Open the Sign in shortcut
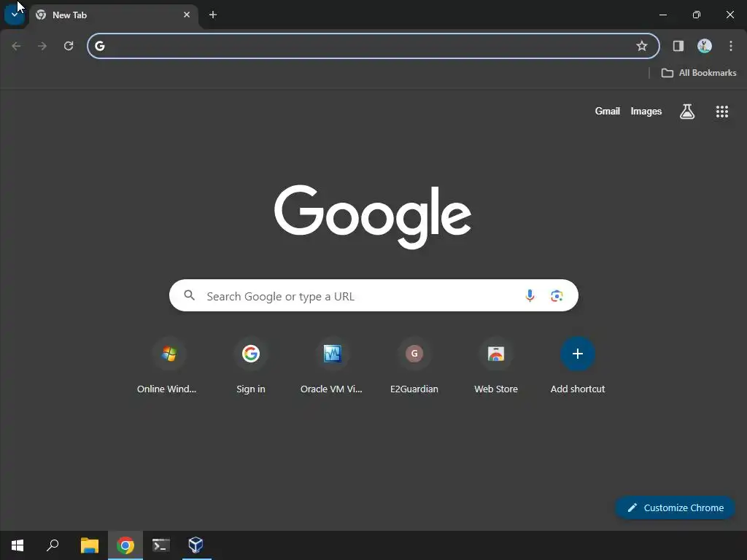The height and width of the screenshot is (560, 747). click(x=251, y=367)
